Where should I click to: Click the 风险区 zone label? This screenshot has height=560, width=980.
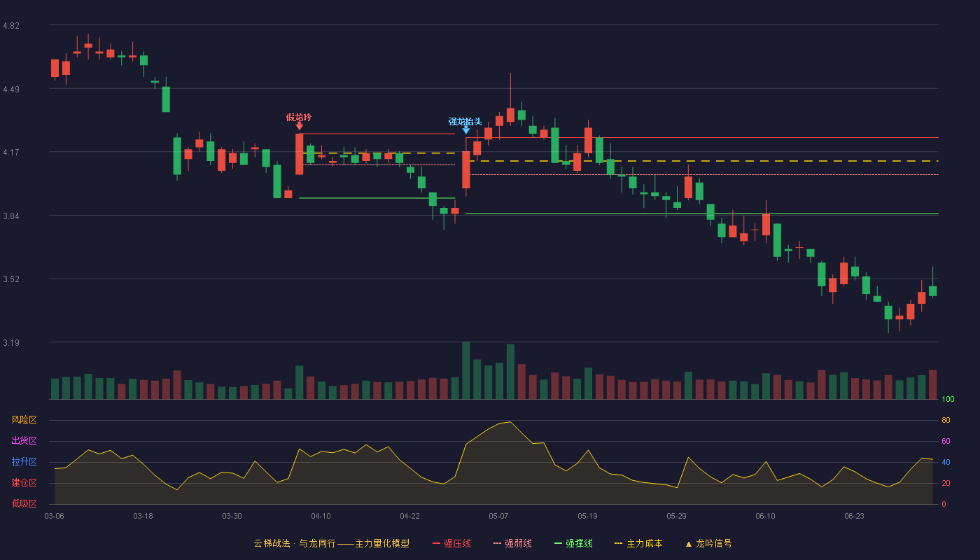tap(24, 420)
